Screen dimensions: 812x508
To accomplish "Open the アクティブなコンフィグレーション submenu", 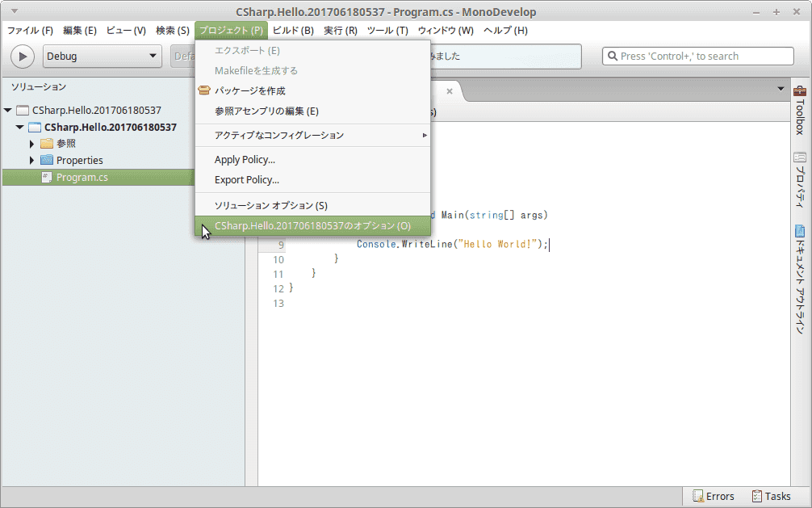I will point(313,135).
